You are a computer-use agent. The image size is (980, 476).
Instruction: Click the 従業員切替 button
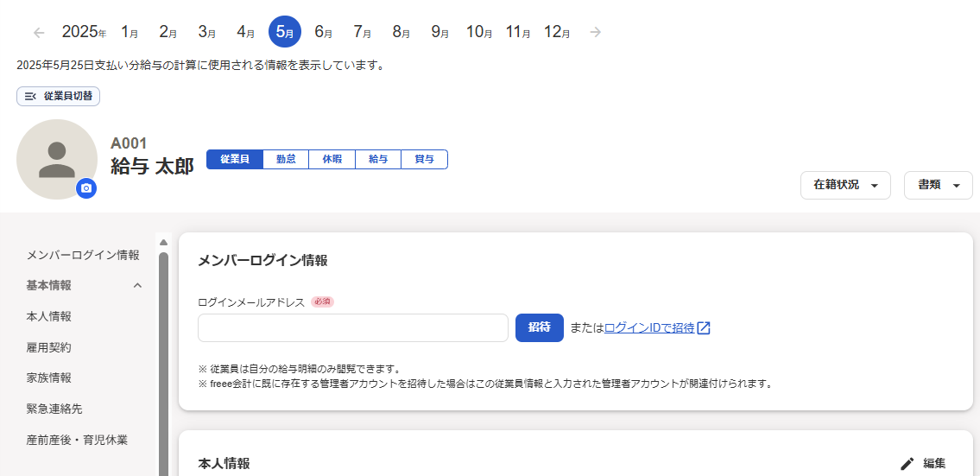coord(59,96)
